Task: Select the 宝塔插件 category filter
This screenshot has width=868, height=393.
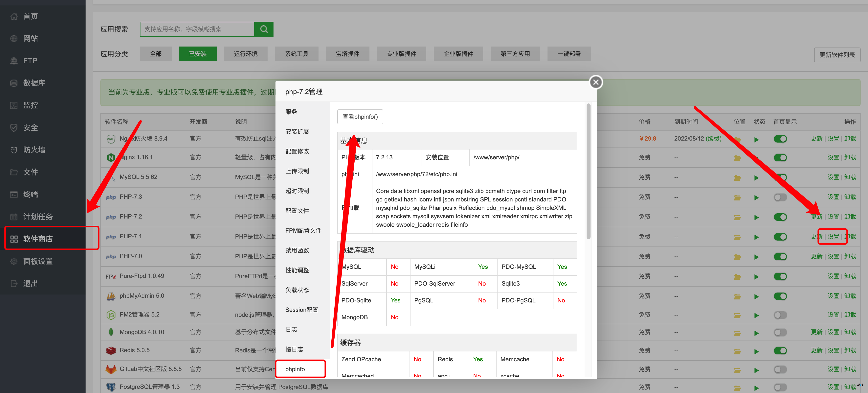Action: (347, 54)
